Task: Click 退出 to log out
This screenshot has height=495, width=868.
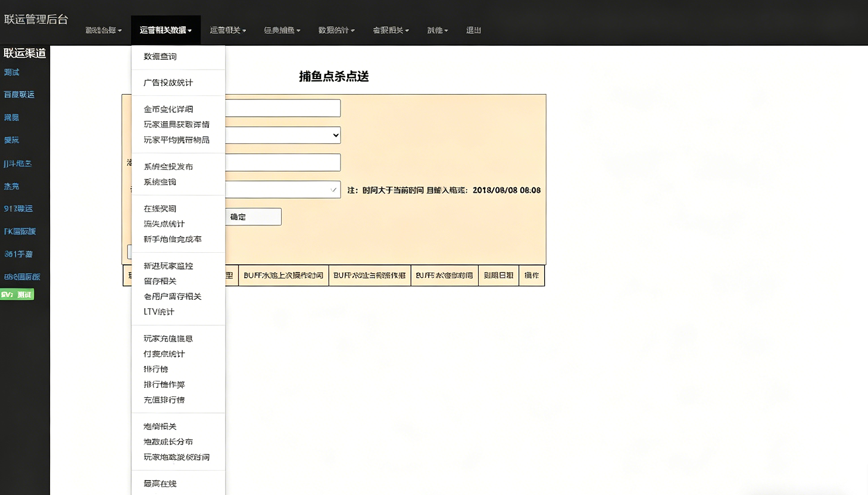Action: point(473,30)
